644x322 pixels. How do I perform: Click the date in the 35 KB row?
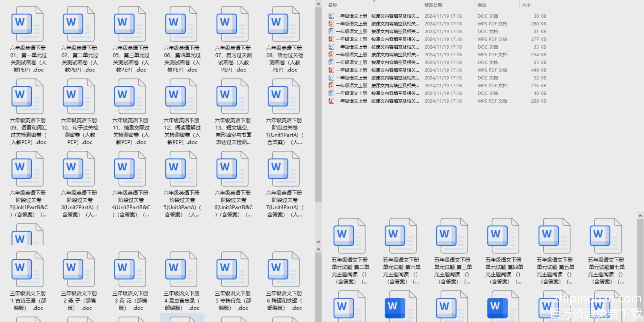pyautogui.click(x=443, y=62)
